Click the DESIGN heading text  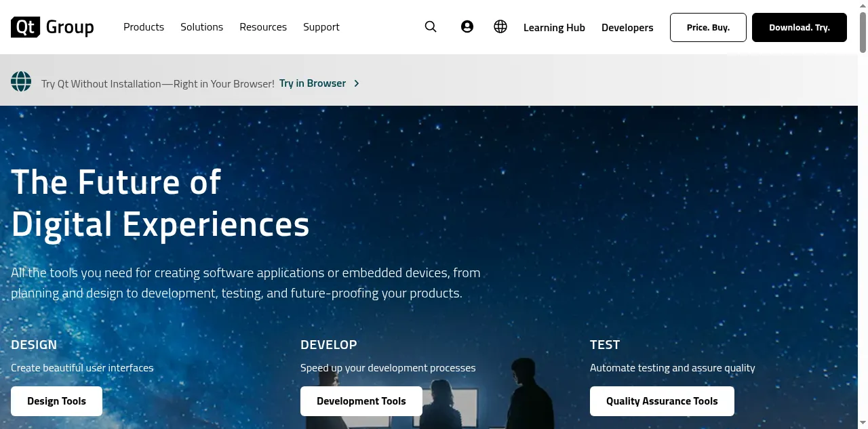[x=34, y=345]
